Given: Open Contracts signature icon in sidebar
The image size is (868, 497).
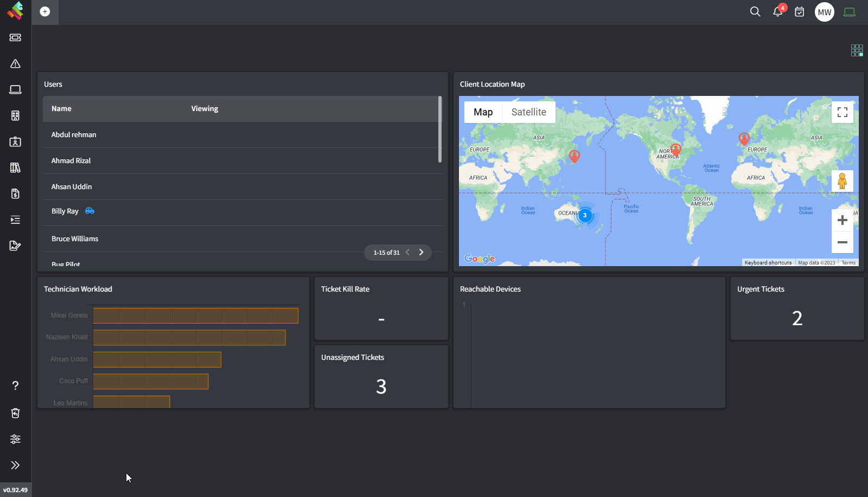Looking at the screenshot, I should 15,246.
